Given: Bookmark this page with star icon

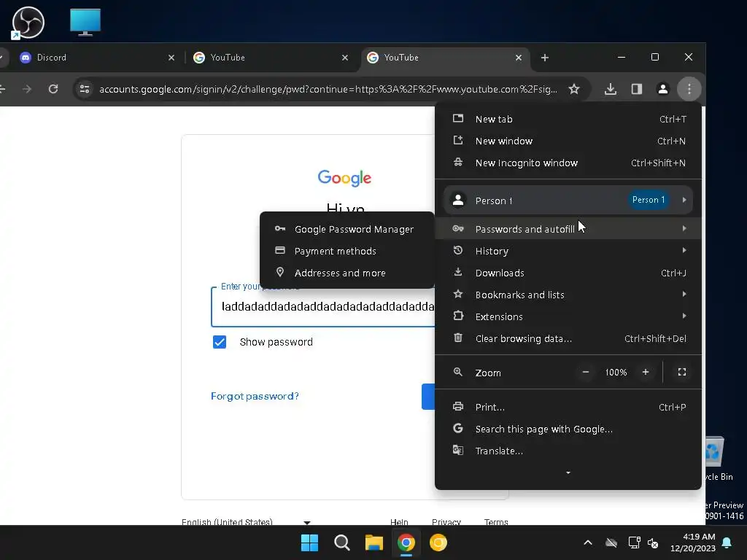Looking at the screenshot, I should (x=574, y=89).
